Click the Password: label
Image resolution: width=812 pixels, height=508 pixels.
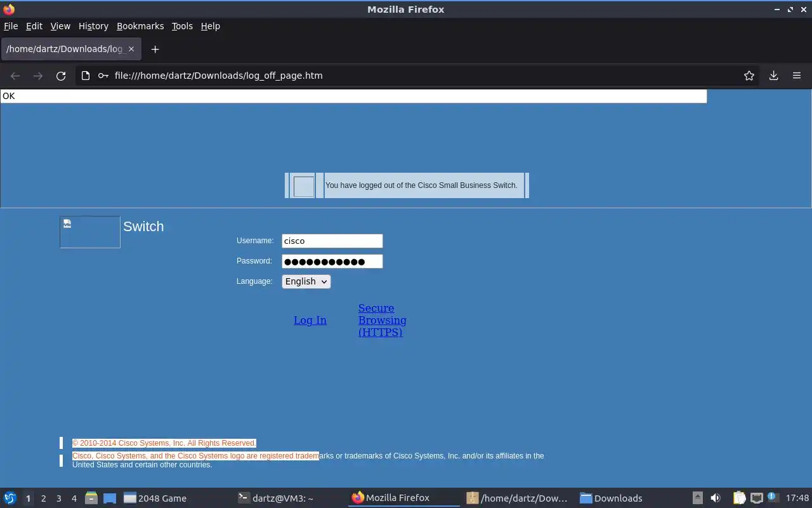254,261
